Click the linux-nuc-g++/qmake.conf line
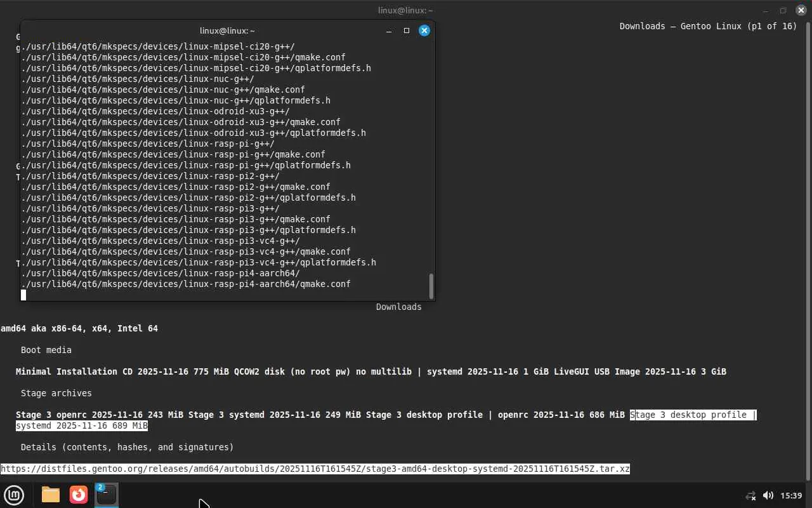812x508 pixels. pyautogui.click(x=163, y=90)
